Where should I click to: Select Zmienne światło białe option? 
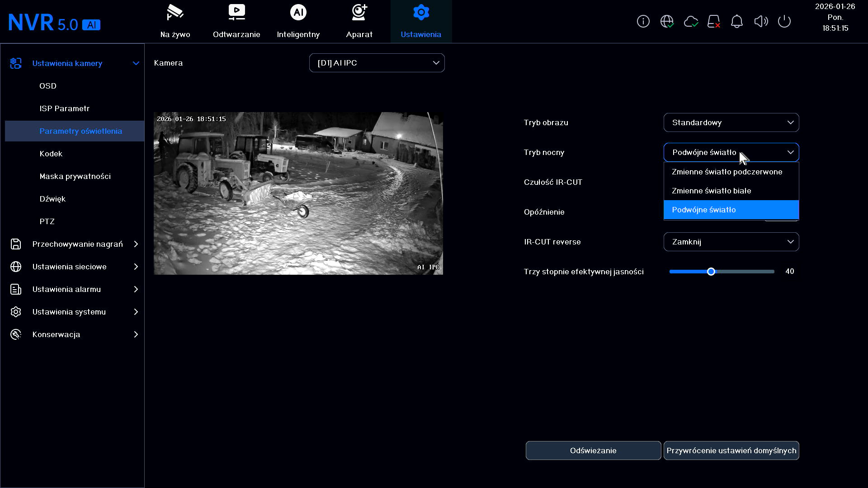tap(731, 191)
